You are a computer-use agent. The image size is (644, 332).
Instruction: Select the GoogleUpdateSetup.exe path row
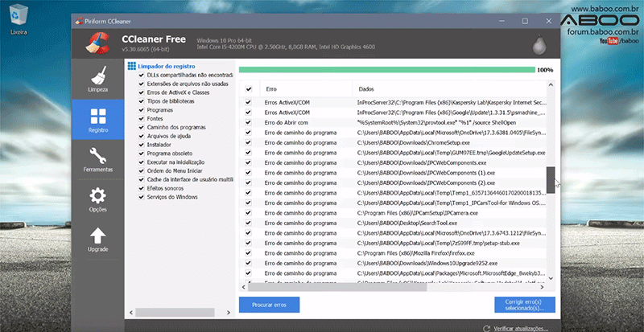tap(393, 153)
